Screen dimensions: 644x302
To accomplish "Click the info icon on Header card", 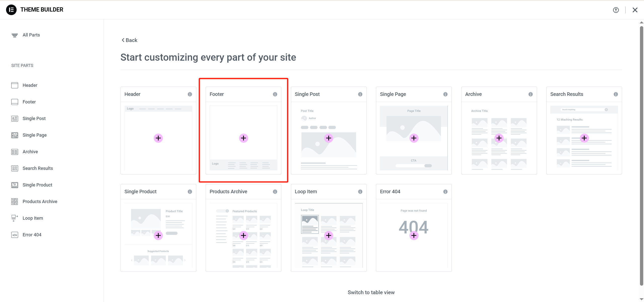I will [x=190, y=94].
